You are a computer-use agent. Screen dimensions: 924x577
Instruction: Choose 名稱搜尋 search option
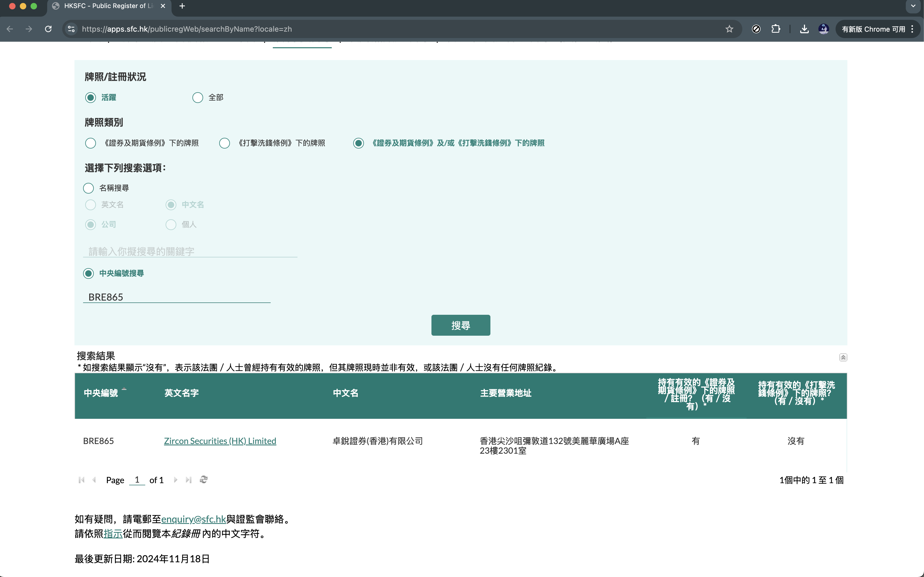[88, 188]
